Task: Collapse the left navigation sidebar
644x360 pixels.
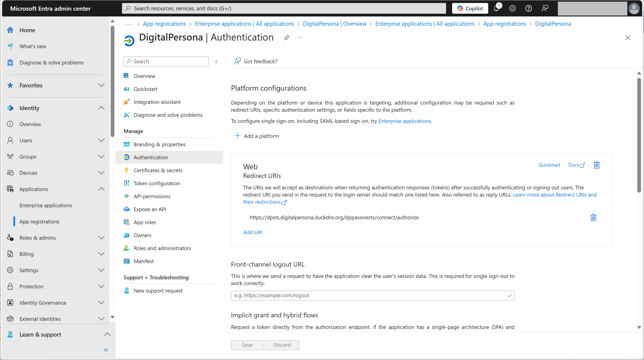Action: [x=106, y=350]
